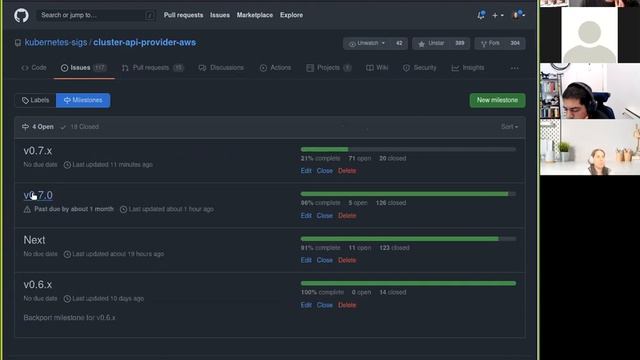This screenshot has width=640, height=360.
Task: Open the GitHub home logo
Action: pos(21,16)
